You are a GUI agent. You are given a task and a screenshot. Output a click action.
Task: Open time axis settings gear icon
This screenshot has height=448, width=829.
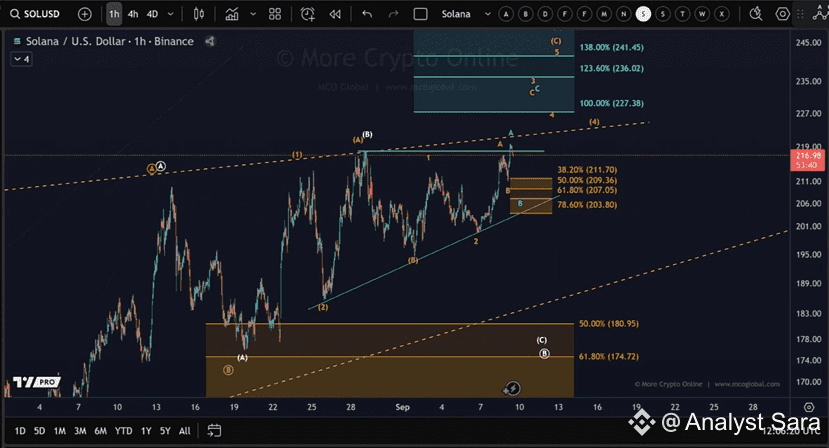809,407
